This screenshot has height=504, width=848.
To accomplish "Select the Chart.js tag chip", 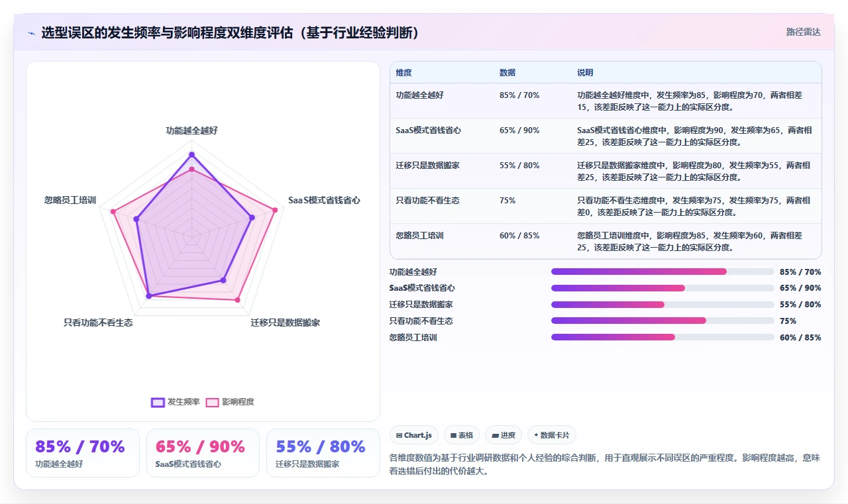I will (x=414, y=435).
